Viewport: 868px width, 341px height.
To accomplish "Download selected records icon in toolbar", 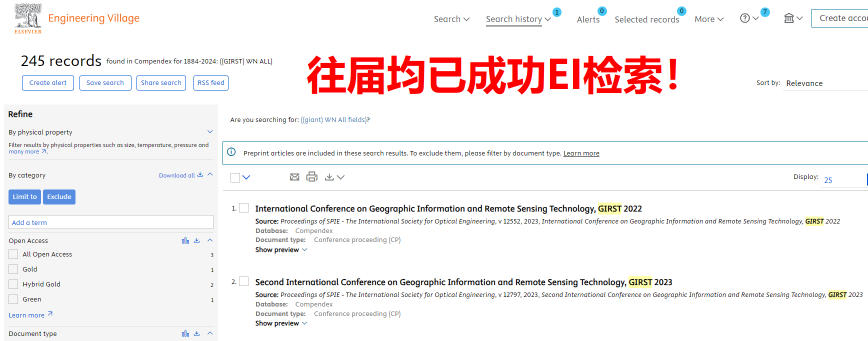I will pyautogui.click(x=329, y=177).
